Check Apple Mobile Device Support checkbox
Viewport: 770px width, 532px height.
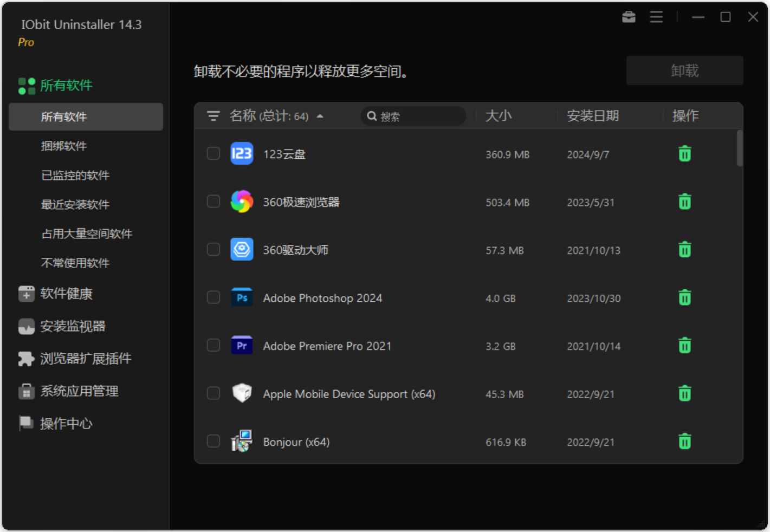[213, 393]
